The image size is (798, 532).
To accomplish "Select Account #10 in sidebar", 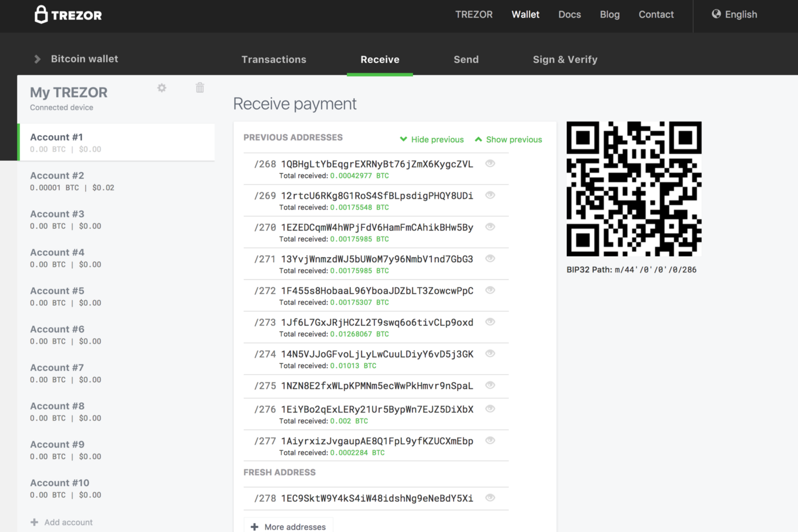I will click(x=116, y=488).
